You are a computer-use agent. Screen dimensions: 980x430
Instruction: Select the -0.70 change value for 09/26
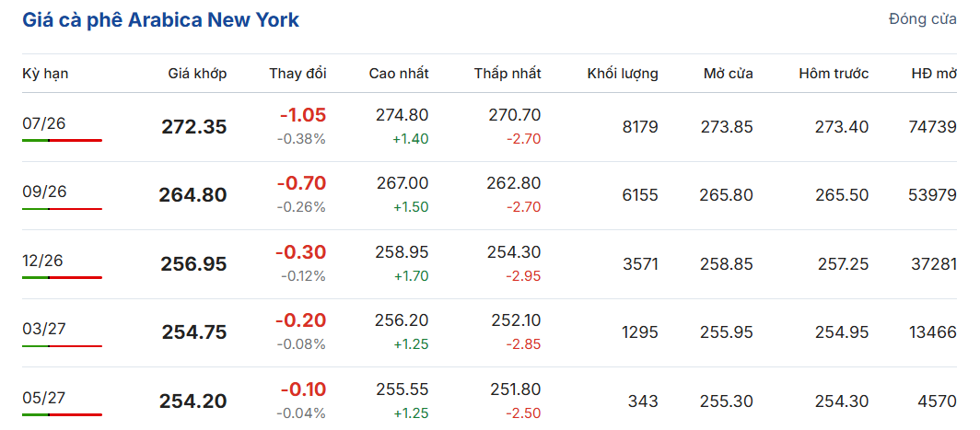point(301,184)
